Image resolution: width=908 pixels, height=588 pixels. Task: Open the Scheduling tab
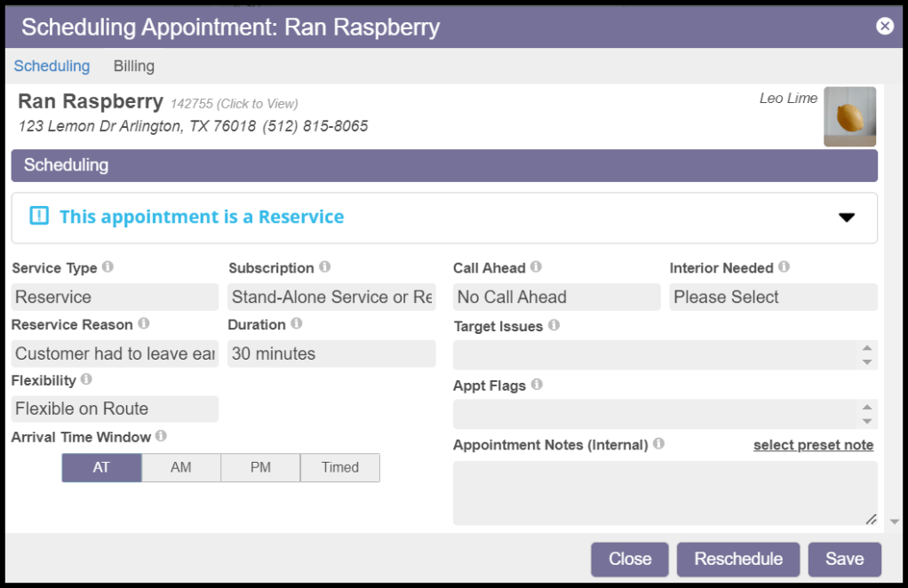pos(52,66)
